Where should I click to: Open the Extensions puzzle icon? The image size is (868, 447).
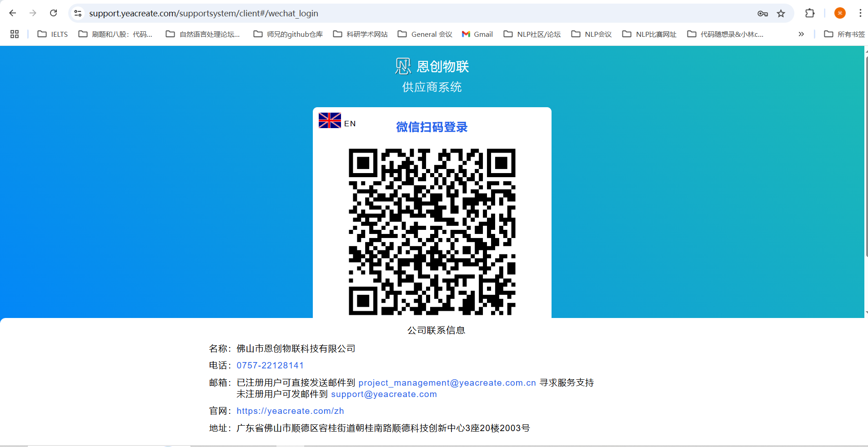(x=810, y=13)
